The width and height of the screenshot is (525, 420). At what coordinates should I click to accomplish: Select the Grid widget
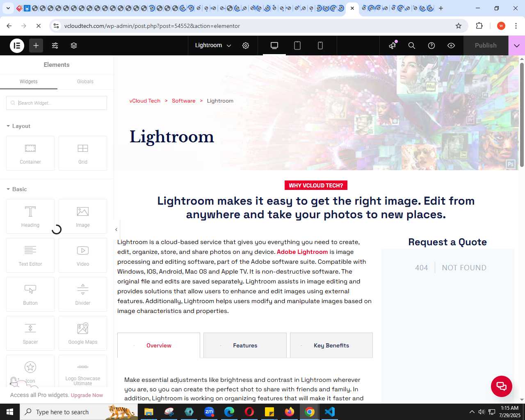[83, 153]
